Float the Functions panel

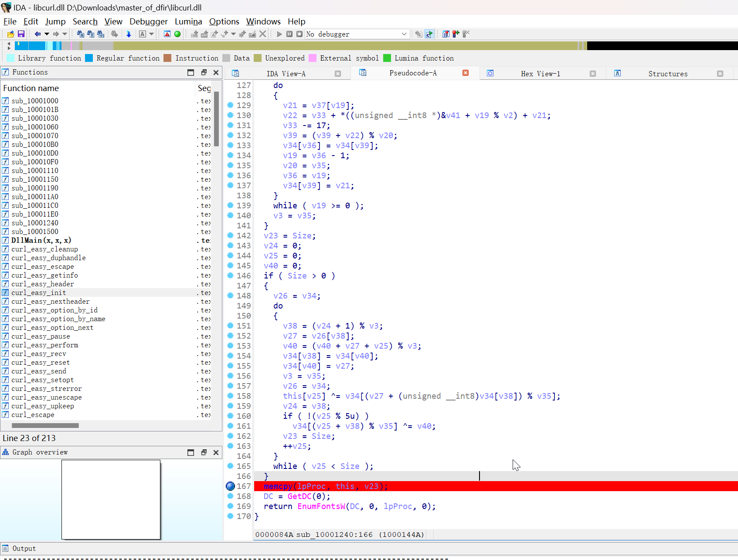click(x=204, y=72)
